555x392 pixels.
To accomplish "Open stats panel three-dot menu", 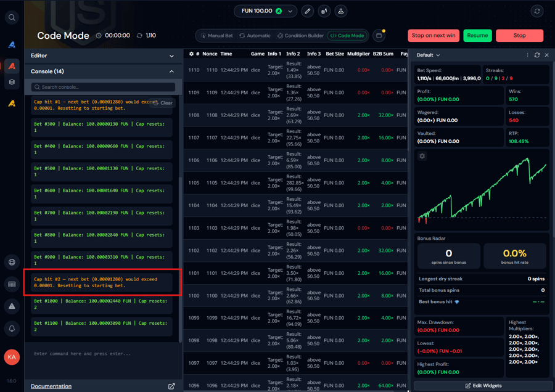I will pyautogui.click(x=527, y=55).
